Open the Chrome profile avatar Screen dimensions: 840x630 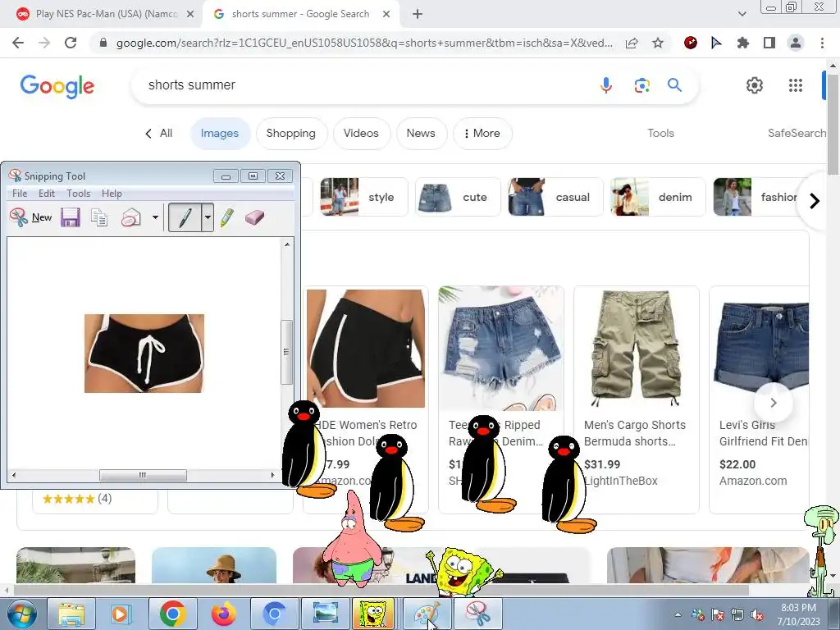[796, 43]
